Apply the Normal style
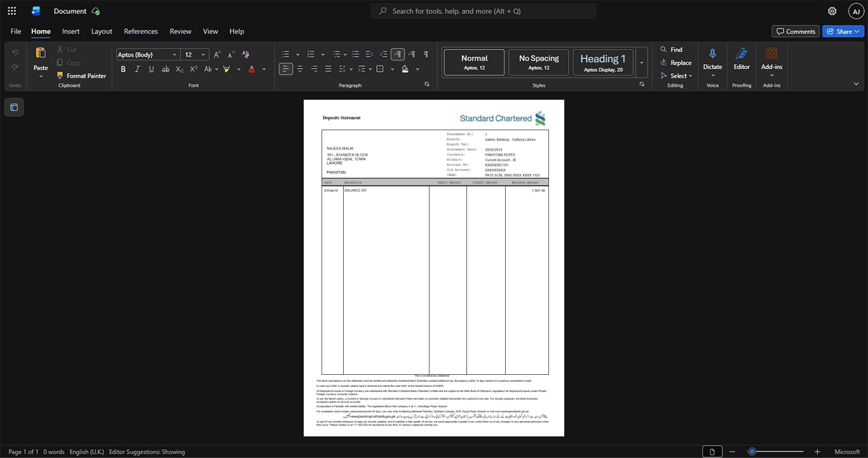This screenshot has width=868, height=458. [474, 62]
